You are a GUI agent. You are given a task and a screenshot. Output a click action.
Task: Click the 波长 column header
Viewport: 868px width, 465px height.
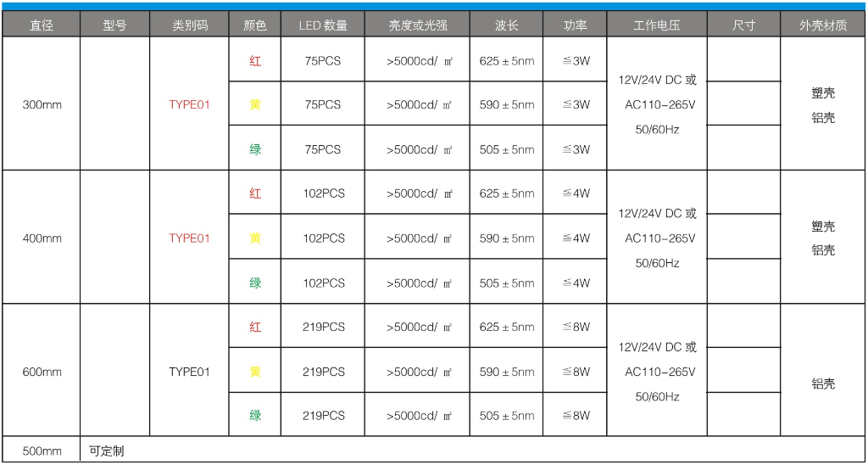point(507,25)
